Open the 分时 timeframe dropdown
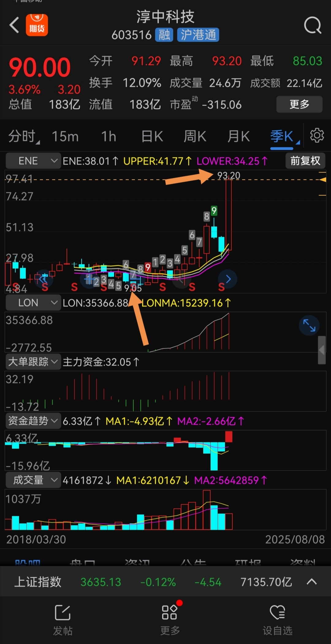 click(x=24, y=137)
